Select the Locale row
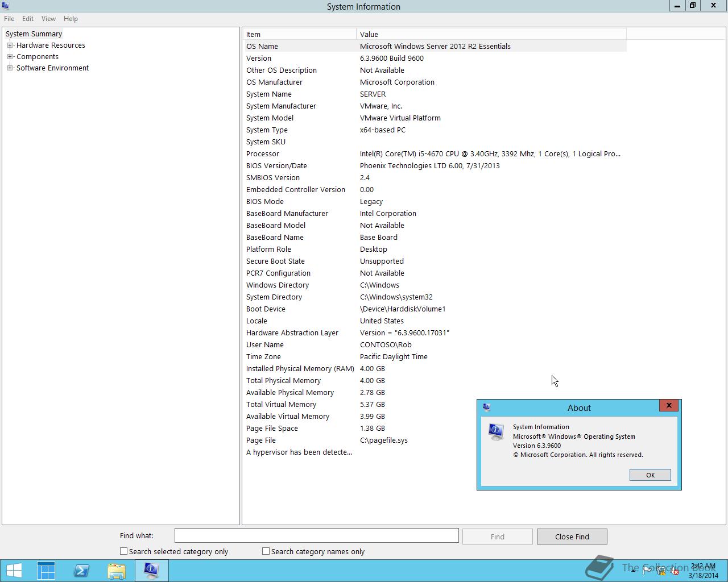Viewport: 728px width, 582px height. coord(435,321)
